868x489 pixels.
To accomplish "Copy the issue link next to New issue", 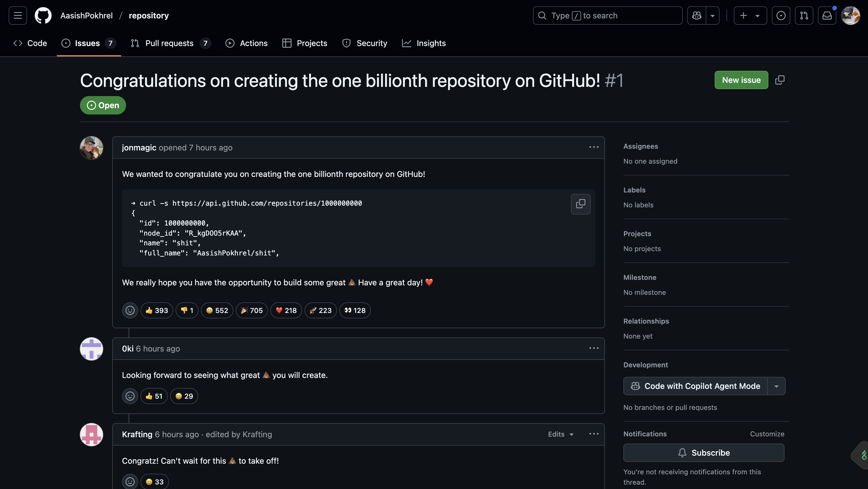I will pyautogui.click(x=780, y=80).
